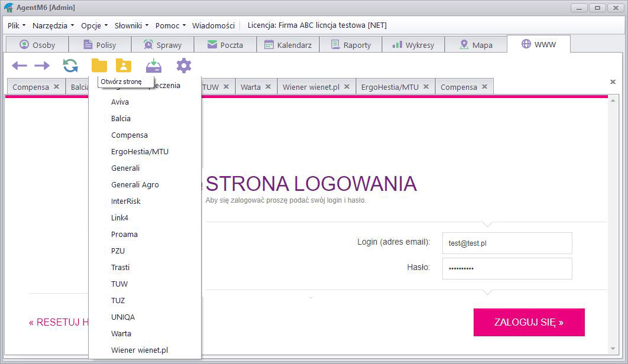Open the Narzędzia menu
This screenshot has width=628, height=364.
[x=53, y=25]
